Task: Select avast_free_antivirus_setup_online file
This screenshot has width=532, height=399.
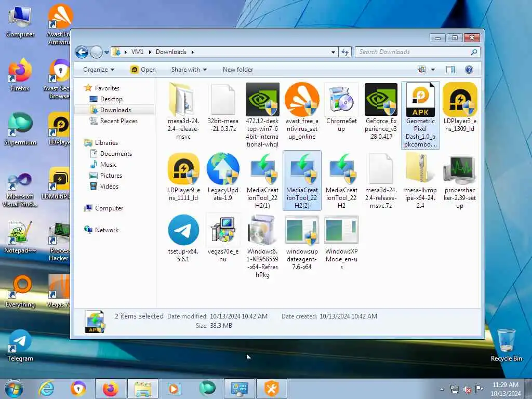Action: pyautogui.click(x=302, y=111)
